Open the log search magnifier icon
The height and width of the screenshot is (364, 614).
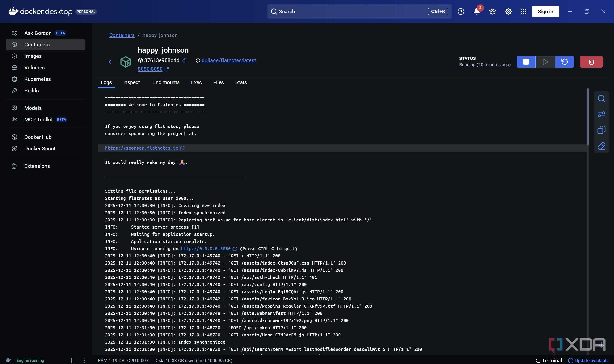coord(601,98)
